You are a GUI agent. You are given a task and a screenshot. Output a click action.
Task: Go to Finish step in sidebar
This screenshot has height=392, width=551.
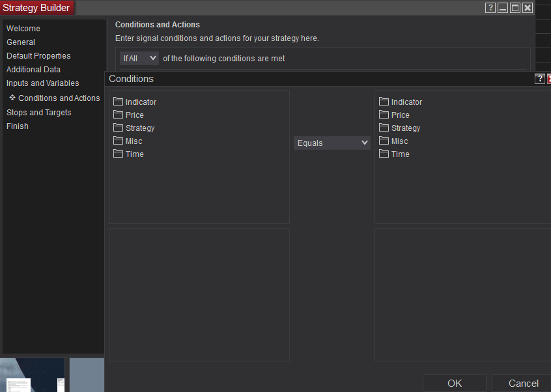point(17,126)
